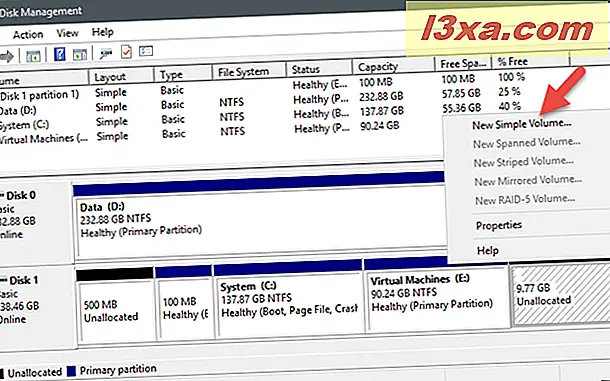Open the View menu
This screenshot has width=610, height=381.
point(67,33)
